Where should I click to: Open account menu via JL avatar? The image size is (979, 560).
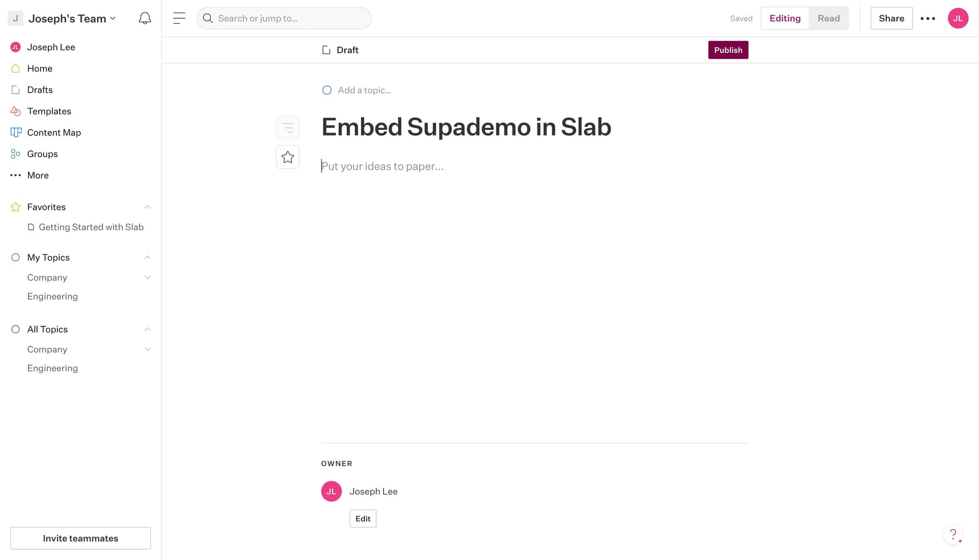[958, 18]
